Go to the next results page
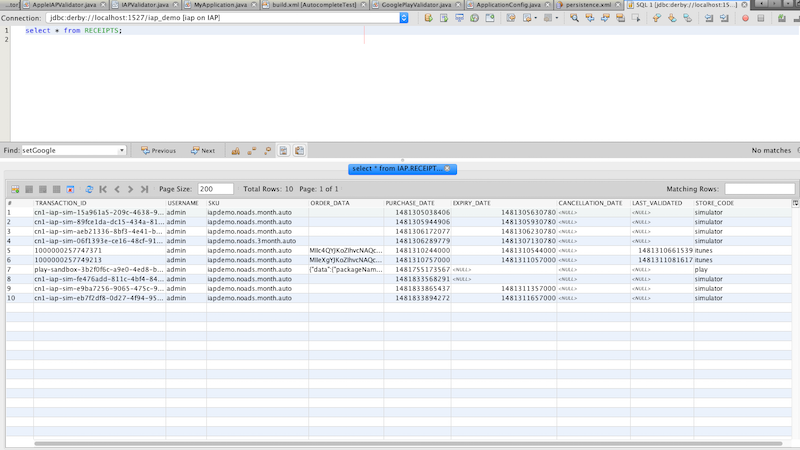The width and height of the screenshot is (800, 450). 131,189
